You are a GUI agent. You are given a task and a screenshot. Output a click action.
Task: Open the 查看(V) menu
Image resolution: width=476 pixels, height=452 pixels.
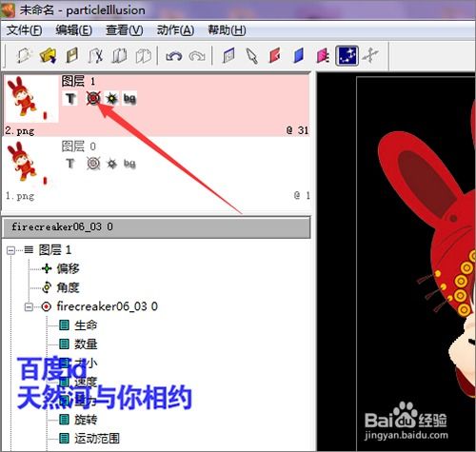pos(124,30)
